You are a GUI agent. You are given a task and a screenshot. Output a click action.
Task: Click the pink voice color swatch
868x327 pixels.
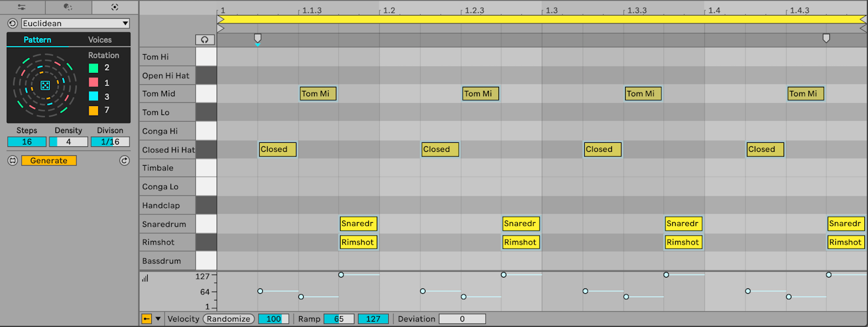[93, 83]
